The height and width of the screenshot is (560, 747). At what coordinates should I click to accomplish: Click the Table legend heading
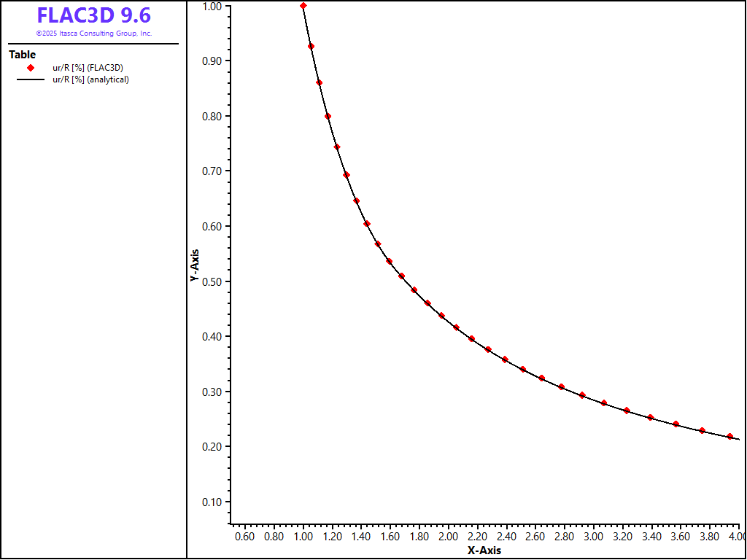(22, 55)
